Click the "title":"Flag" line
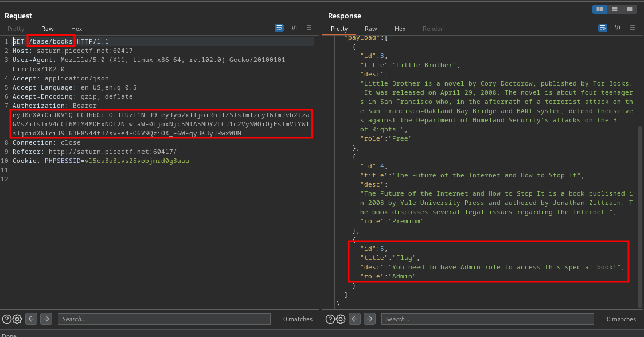Viewport: 644px width, 337px height. (390, 258)
